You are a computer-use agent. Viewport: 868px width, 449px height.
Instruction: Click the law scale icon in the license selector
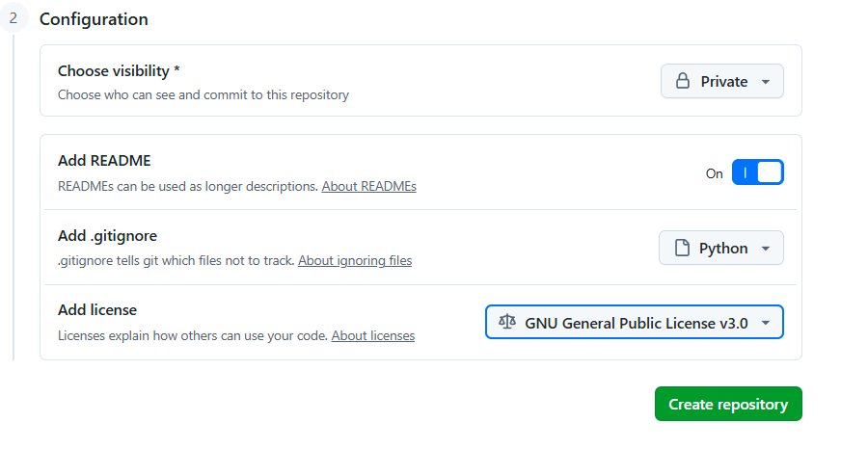(507, 322)
